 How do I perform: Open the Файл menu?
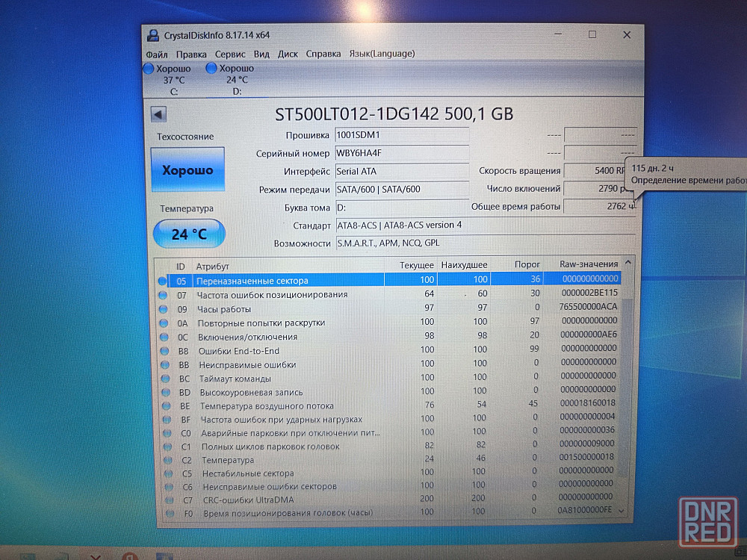click(x=157, y=55)
